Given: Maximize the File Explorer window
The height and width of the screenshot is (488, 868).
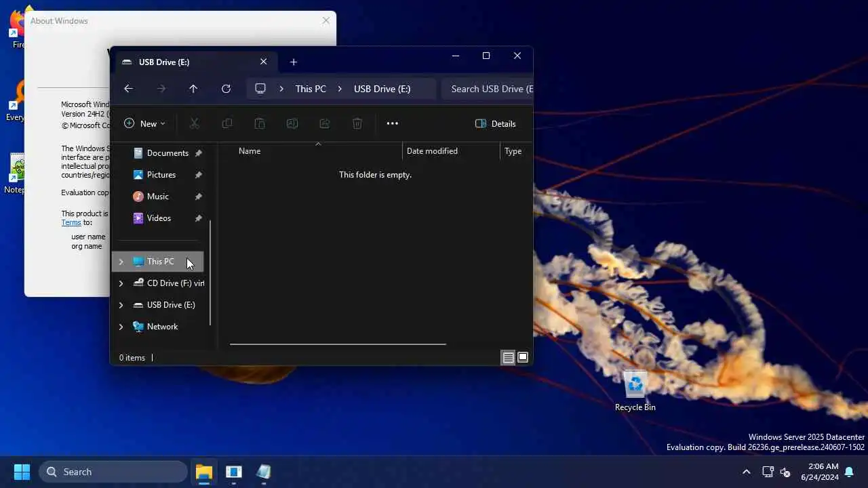Looking at the screenshot, I should click(x=486, y=56).
